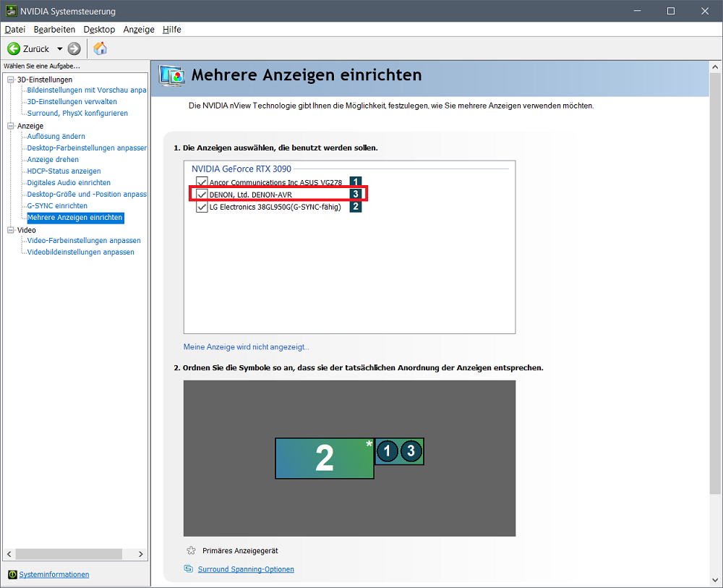
Task: Click number badge 1 beside ASUS VG278
Action: (x=356, y=182)
